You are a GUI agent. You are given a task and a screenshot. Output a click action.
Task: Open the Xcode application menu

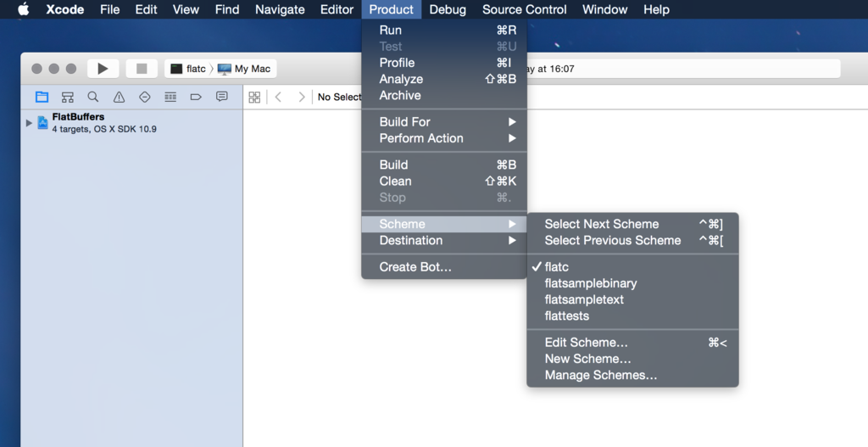point(64,9)
